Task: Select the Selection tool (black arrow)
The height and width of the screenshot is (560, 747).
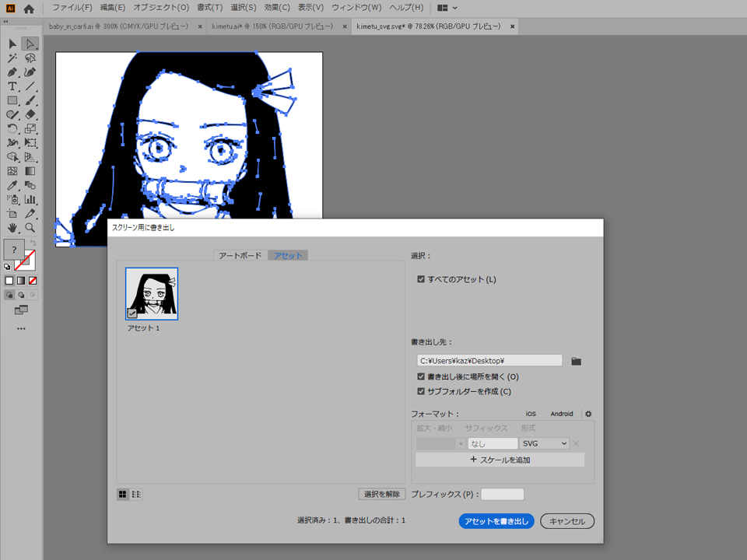Action: coord(12,44)
